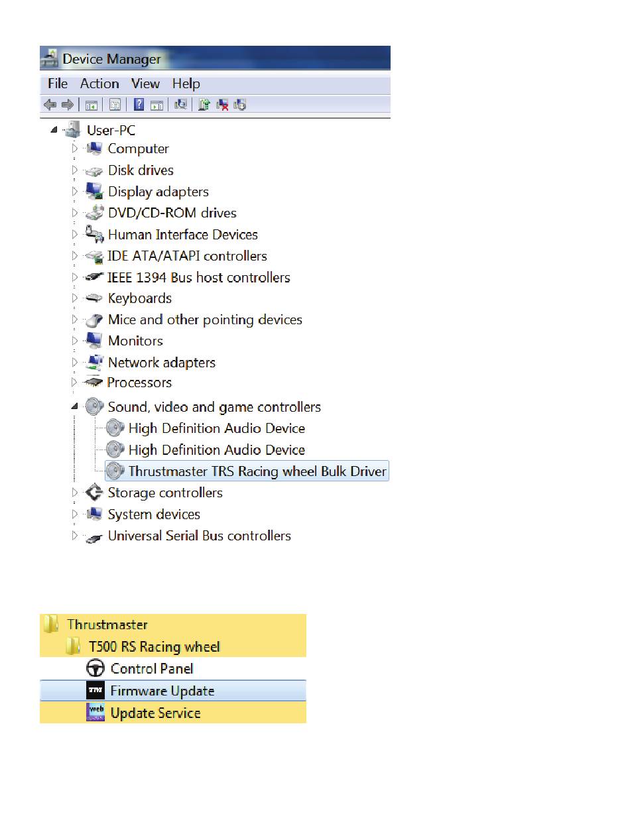Select Firmware Update in the Thrustmaster folder
Viewport: 630px width, 840px height.
point(173,691)
